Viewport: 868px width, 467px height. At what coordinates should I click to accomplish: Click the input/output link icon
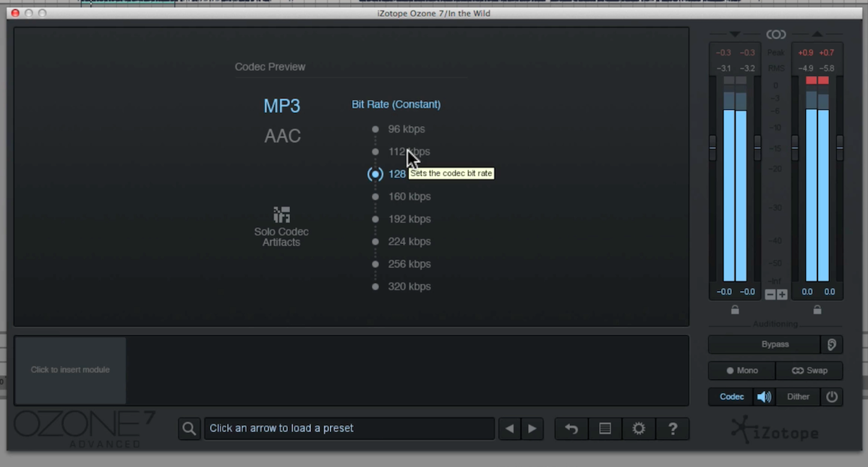coord(776,34)
